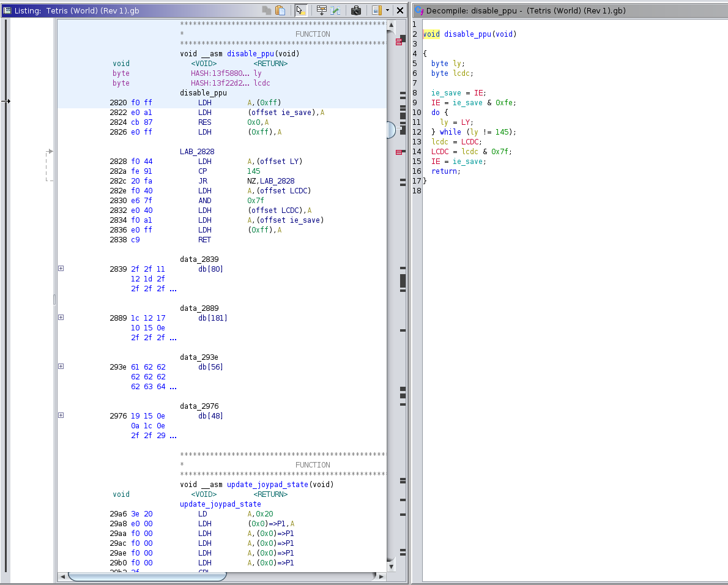Expand the data_2889 db[181] array
Screen dimensions: 728x585
coord(61,318)
